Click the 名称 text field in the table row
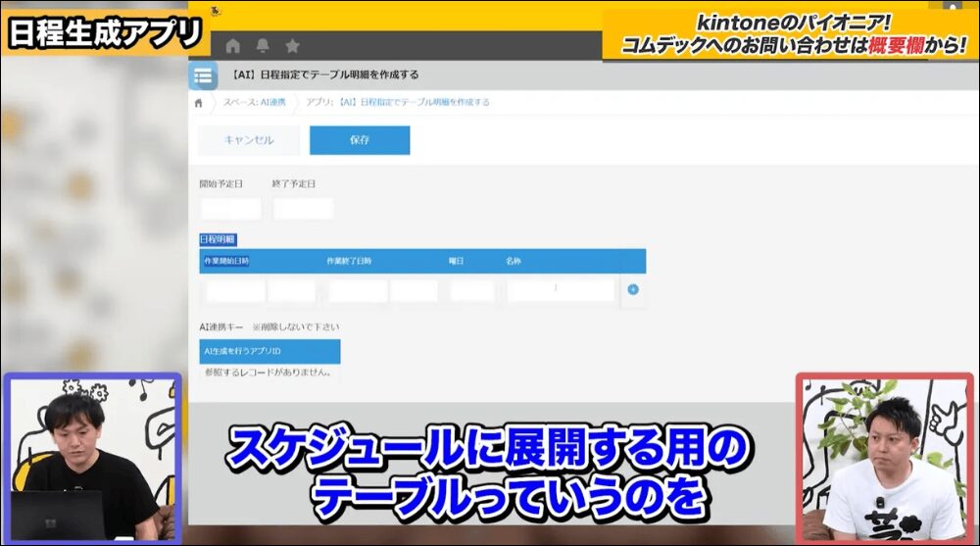This screenshot has height=546, width=980. (x=562, y=291)
